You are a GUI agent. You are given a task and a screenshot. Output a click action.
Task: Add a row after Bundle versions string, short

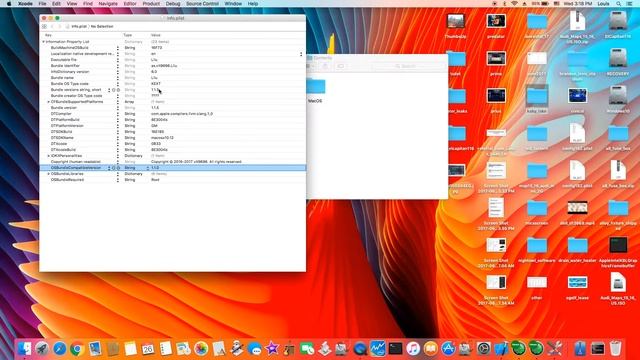click(x=114, y=90)
